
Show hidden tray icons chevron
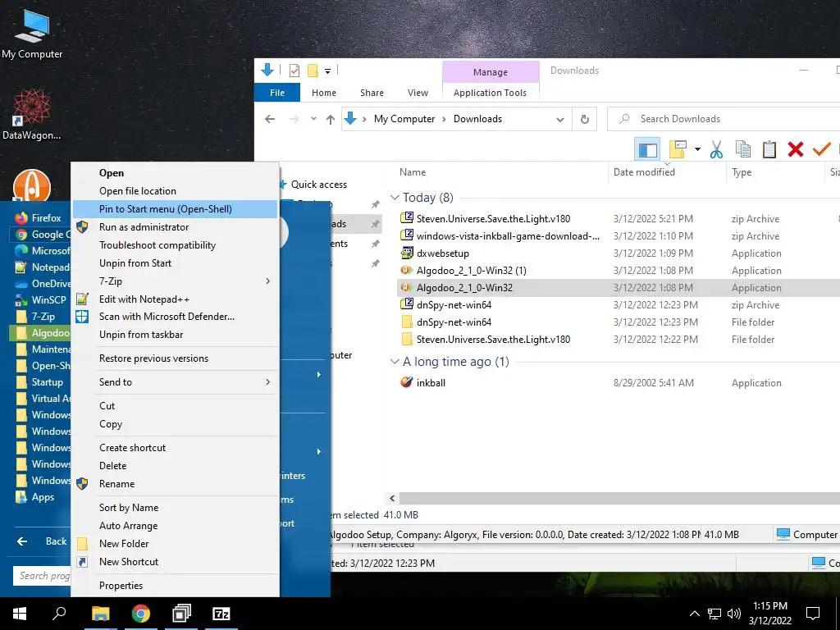(694, 614)
